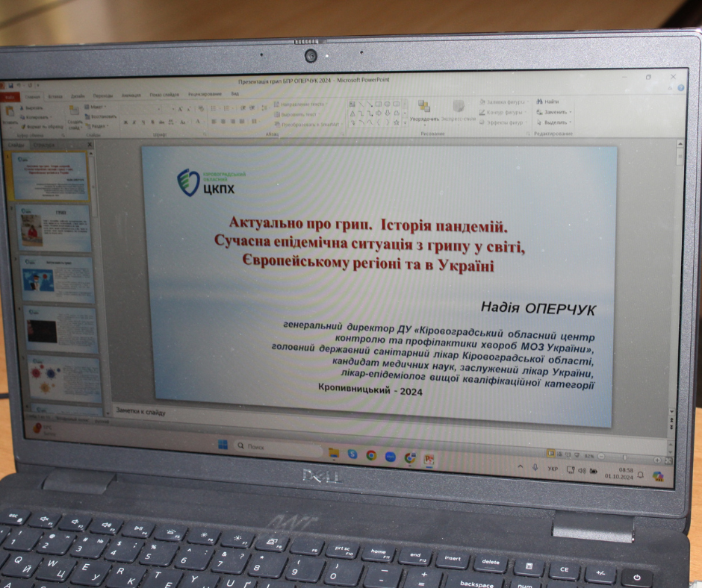Open Google Chrome from the taskbar

[x=371, y=455]
